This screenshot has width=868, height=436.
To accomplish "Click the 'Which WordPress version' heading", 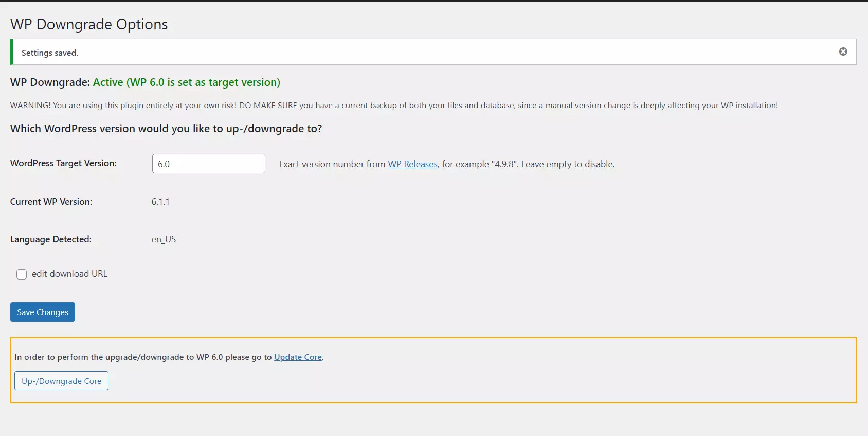I will point(166,129).
